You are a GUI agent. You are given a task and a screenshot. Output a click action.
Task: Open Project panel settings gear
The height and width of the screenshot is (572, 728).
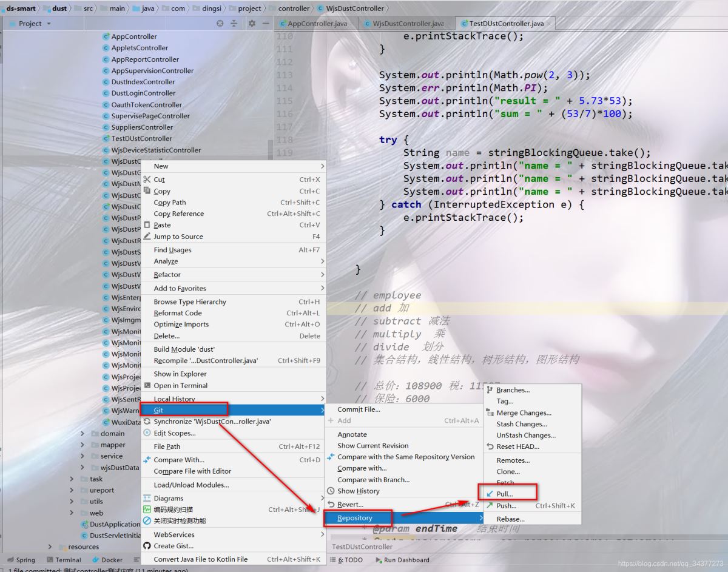[252, 24]
